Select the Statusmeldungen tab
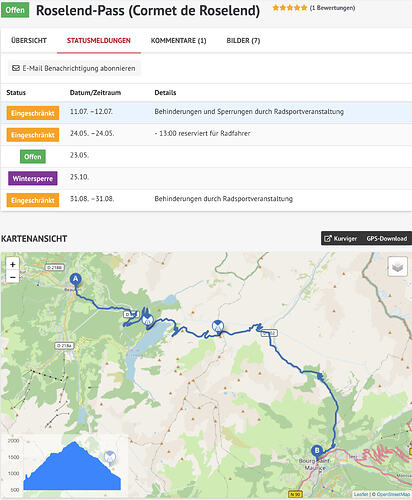 coord(99,41)
